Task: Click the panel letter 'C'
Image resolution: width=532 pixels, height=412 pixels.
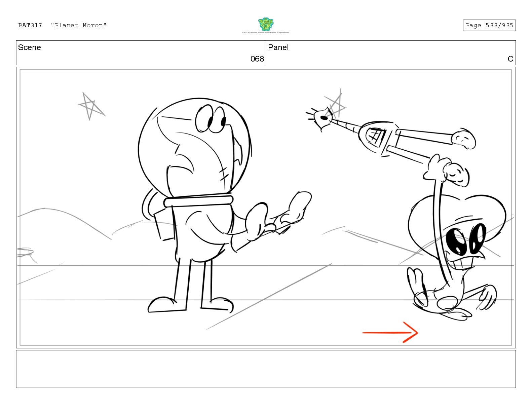Action: pyautogui.click(x=510, y=59)
